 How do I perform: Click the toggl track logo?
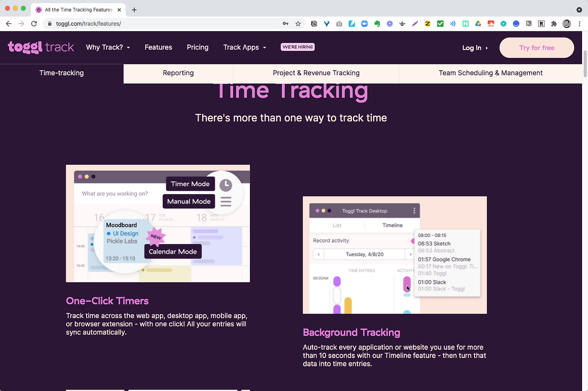click(41, 47)
